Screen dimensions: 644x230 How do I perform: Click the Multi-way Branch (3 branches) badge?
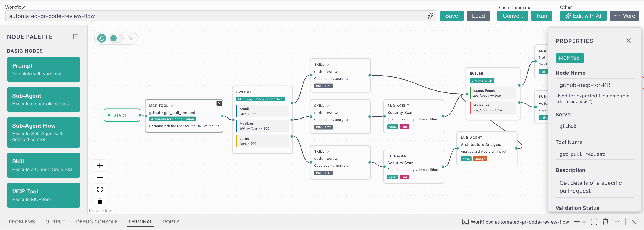(261, 99)
